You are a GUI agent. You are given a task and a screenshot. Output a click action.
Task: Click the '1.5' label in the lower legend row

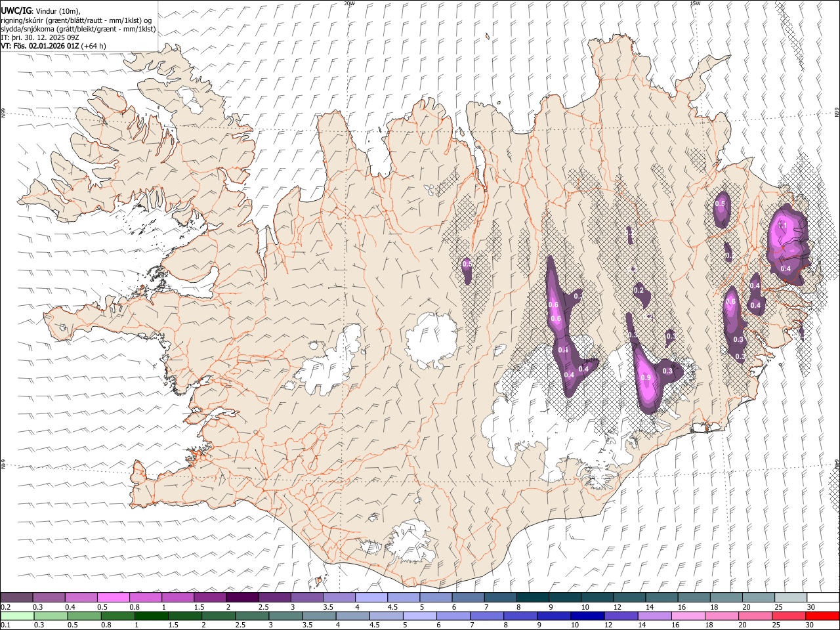(x=173, y=625)
